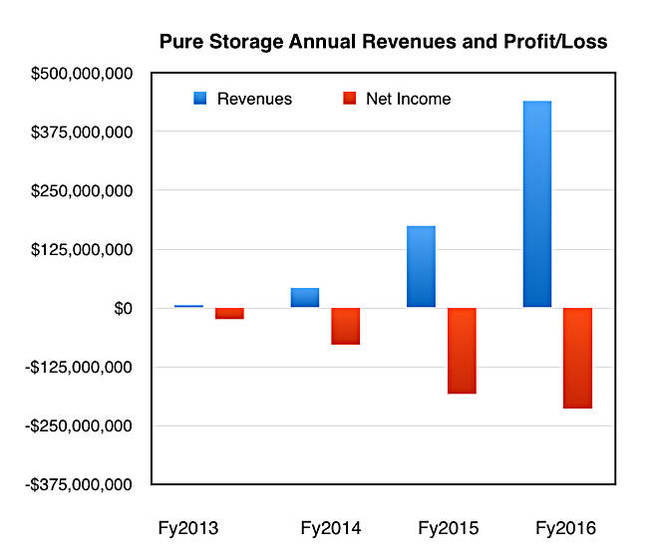Click the Net Income legend label
This screenshot has width=648, height=549.
tap(408, 99)
